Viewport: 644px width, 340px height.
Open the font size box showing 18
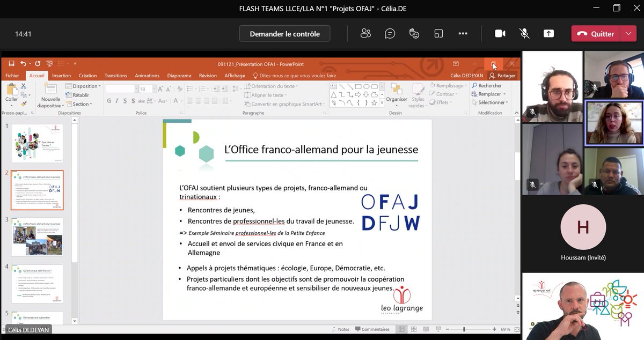147,89
